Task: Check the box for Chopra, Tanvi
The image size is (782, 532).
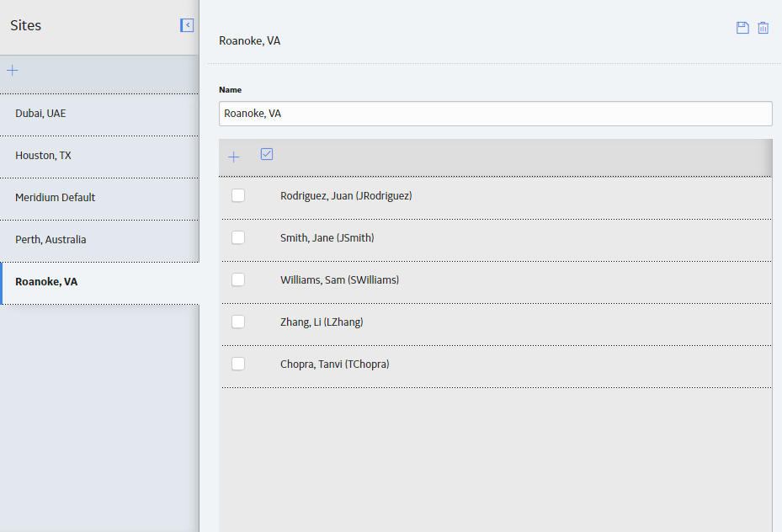Action: (x=238, y=364)
